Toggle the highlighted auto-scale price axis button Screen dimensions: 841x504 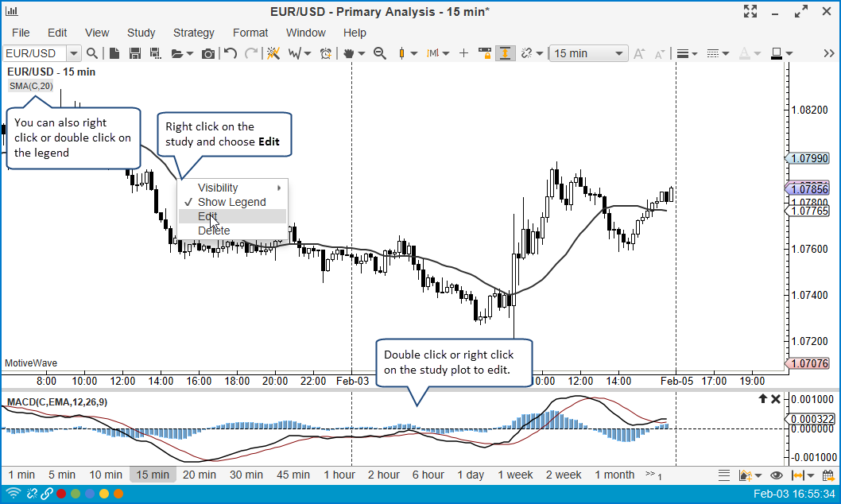[505, 53]
